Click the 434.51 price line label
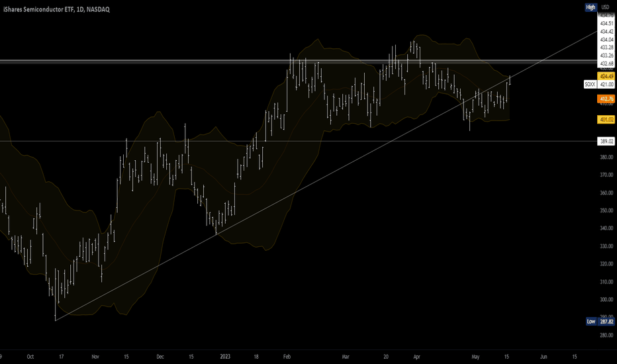 click(x=606, y=23)
